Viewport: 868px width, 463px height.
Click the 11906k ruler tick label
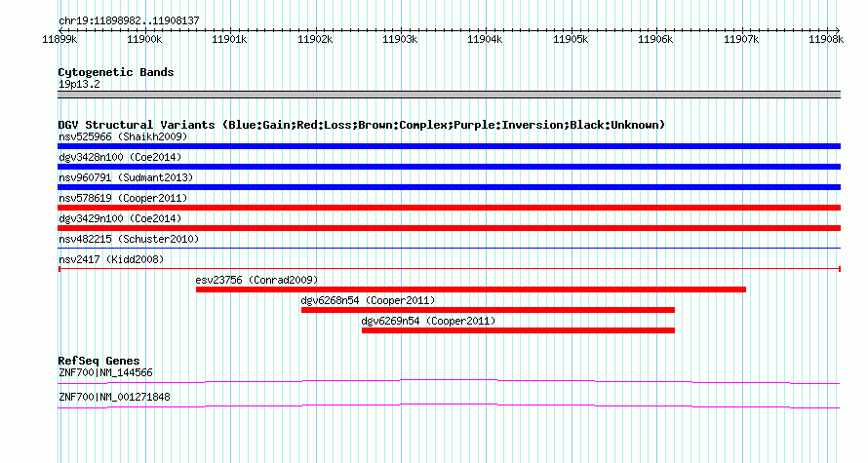[x=655, y=39]
